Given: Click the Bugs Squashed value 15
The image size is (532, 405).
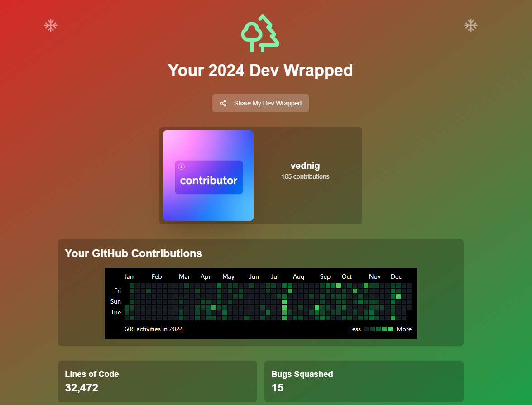Looking at the screenshot, I should [278, 388].
